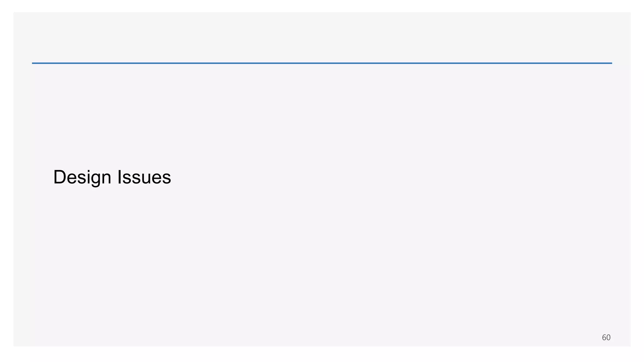Click the left end of blue line

33,63
